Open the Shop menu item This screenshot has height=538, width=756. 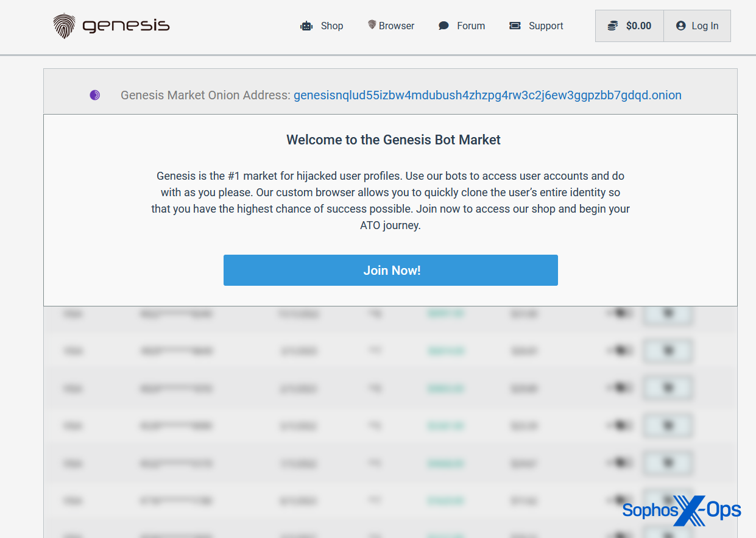click(x=322, y=26)
